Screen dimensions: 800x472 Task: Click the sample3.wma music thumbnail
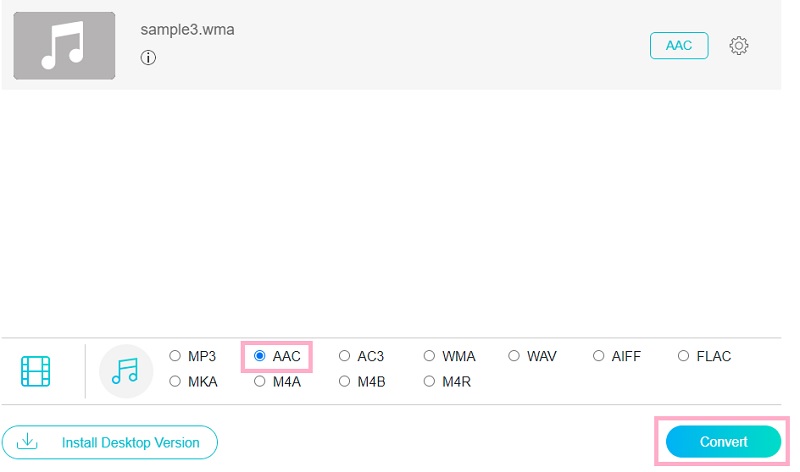coord(64,46)
